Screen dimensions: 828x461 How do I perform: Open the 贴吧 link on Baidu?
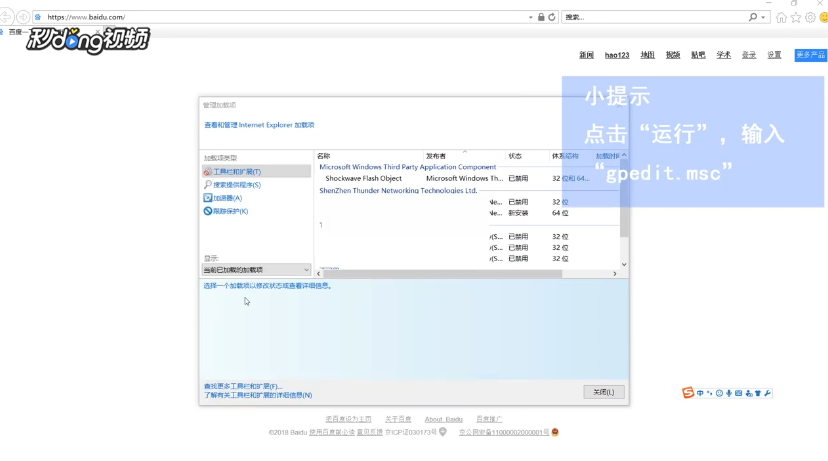[x=698, y=55]
